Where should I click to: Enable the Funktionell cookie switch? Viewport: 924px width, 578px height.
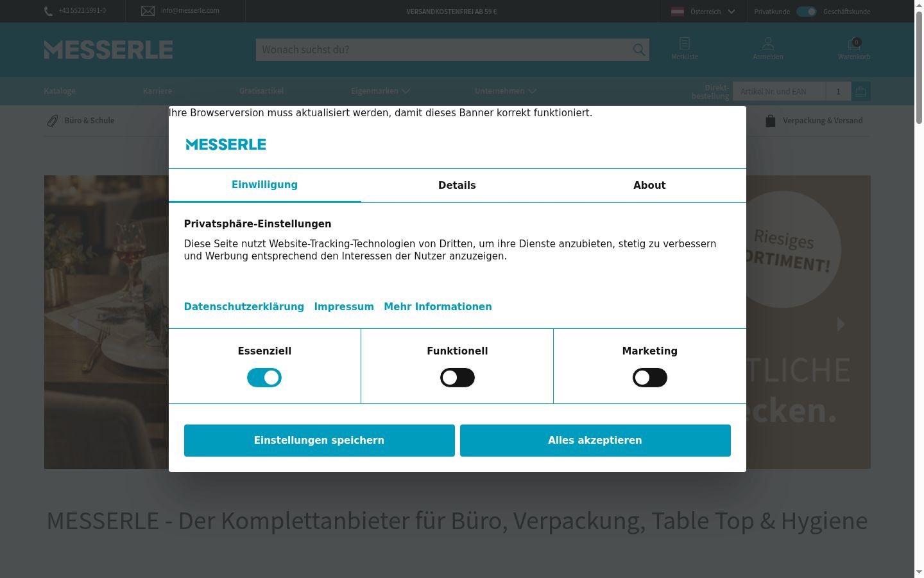point(458,378)
